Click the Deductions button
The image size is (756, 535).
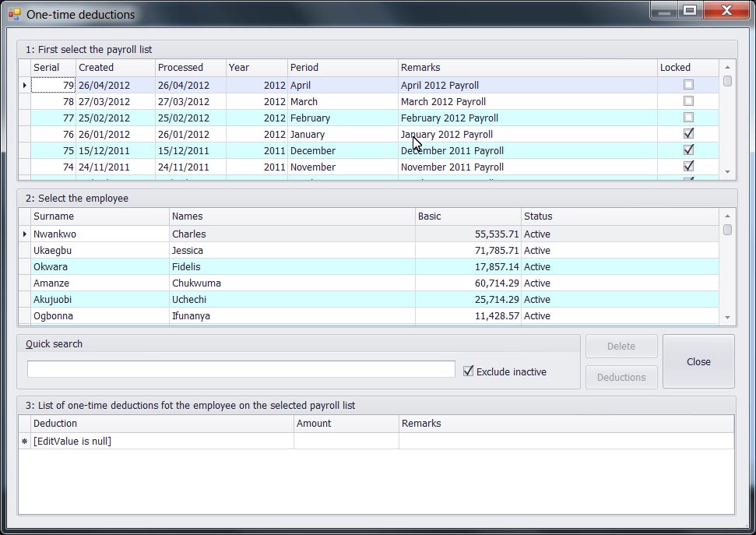click(x=621, y=378)
